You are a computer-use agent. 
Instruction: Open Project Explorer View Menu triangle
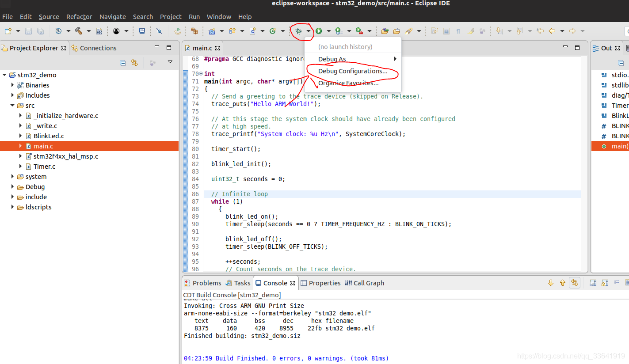170,62
